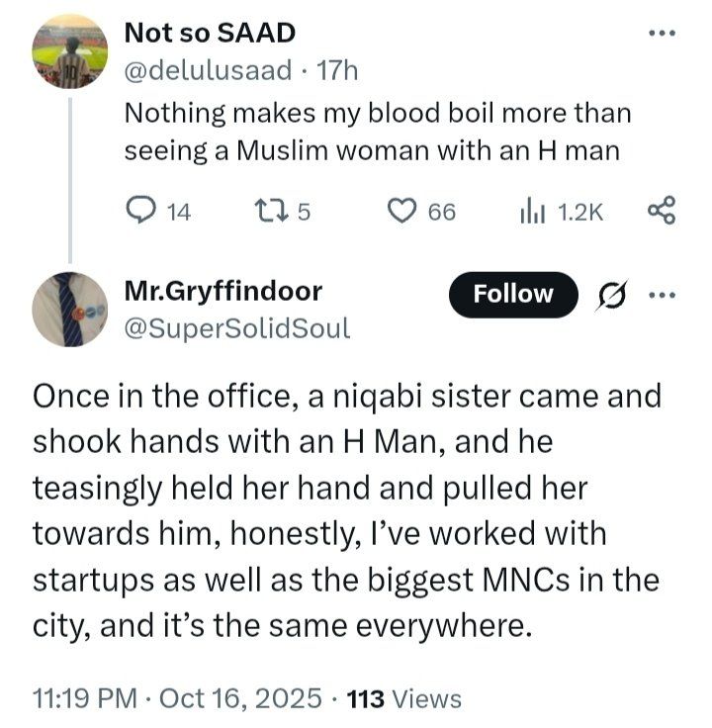Open the tweet starting "Nothing makes my blood boil"
Viewport: 712px width, 728px height.
pos(376,131)
